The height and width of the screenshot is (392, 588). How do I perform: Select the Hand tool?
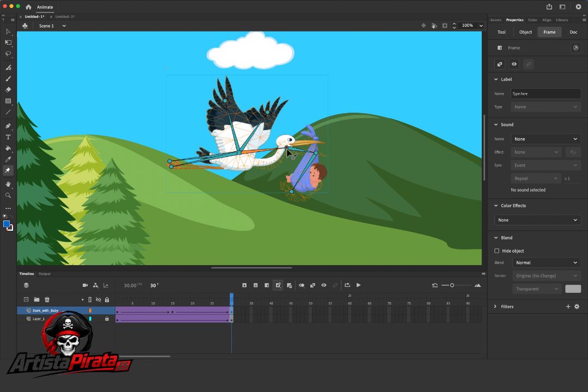click(8, 184)
